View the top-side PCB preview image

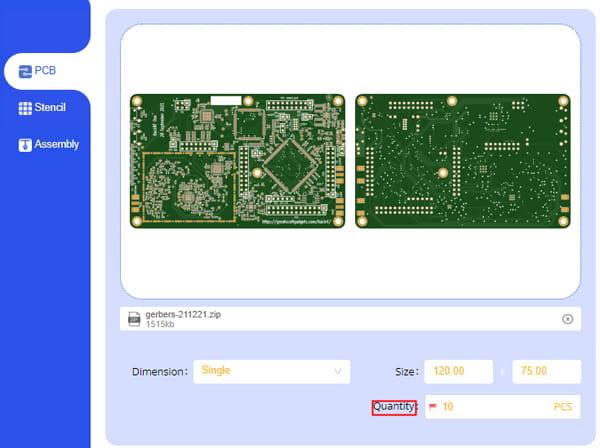(x=237, y=161)
